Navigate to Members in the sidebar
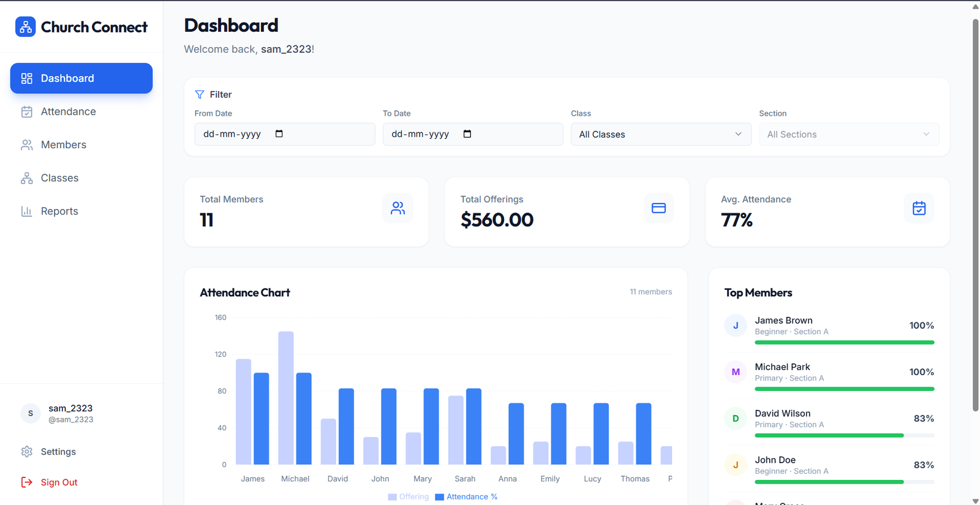This screenshot has width=980, height=505. (81, 145)
